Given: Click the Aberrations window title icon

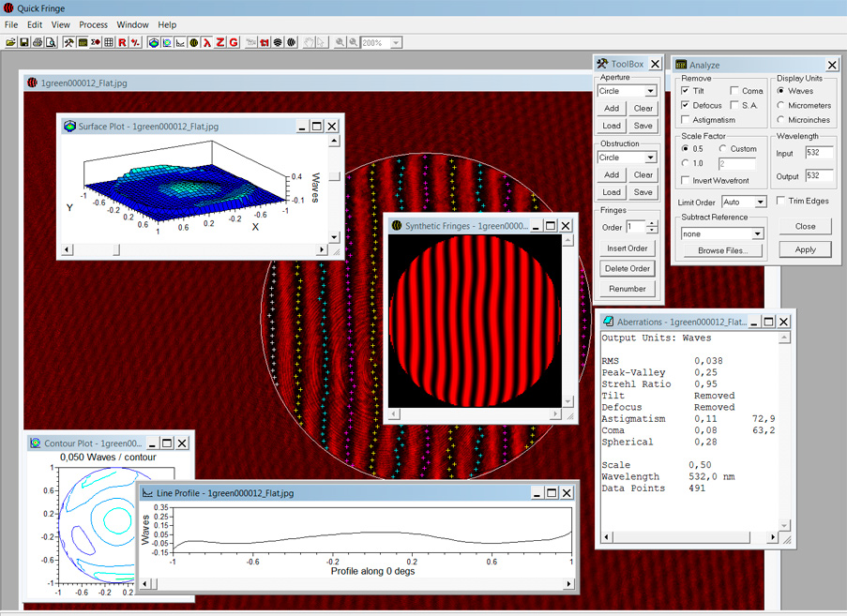Looking at the screenshot, I should click(609, 322).
